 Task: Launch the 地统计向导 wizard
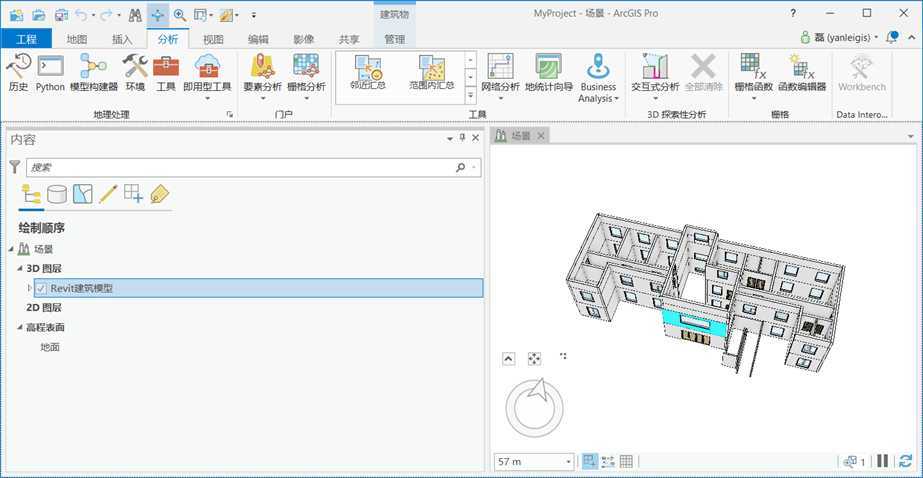click(549, 72)
